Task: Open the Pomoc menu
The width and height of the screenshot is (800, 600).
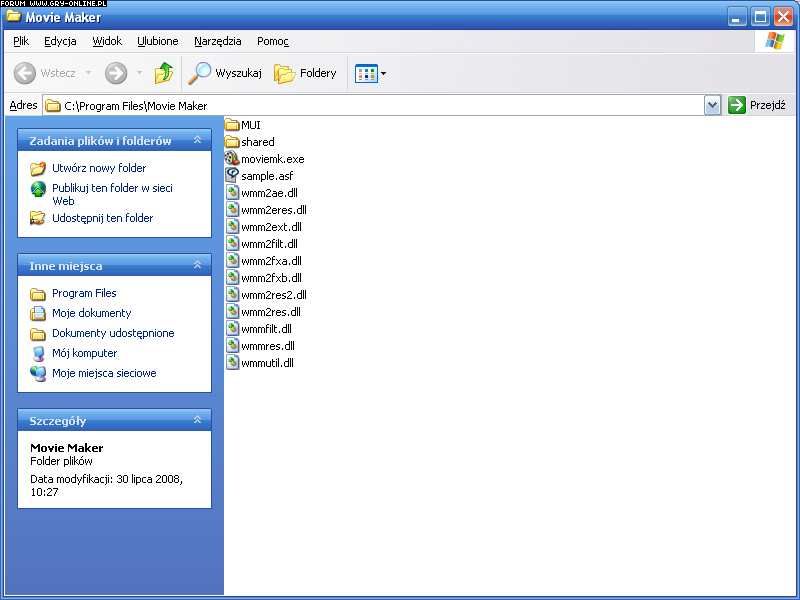Action: pos(273,41)
